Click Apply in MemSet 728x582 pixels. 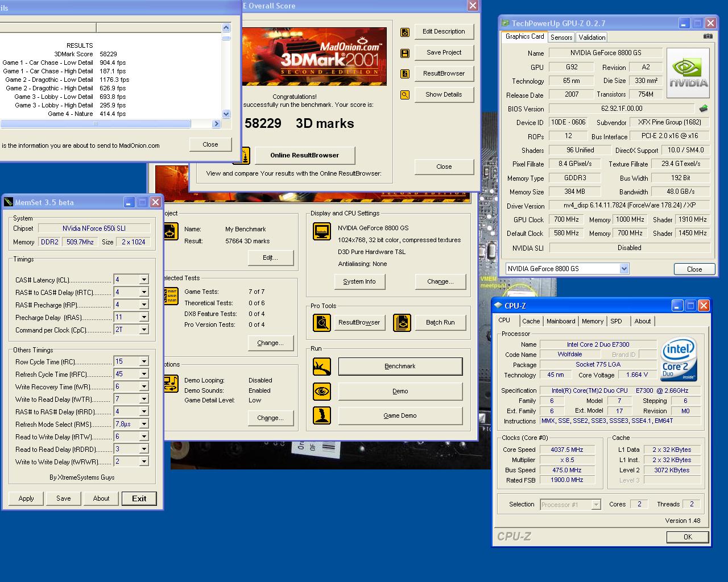pyautogui.click(x=26, y=498)
